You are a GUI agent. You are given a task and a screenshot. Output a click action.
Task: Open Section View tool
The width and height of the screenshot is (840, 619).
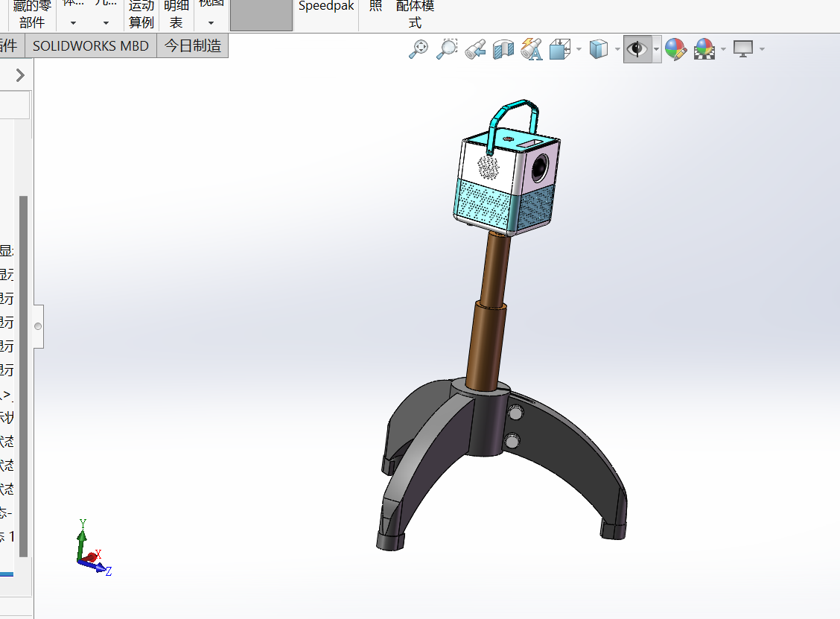[503, 49]
